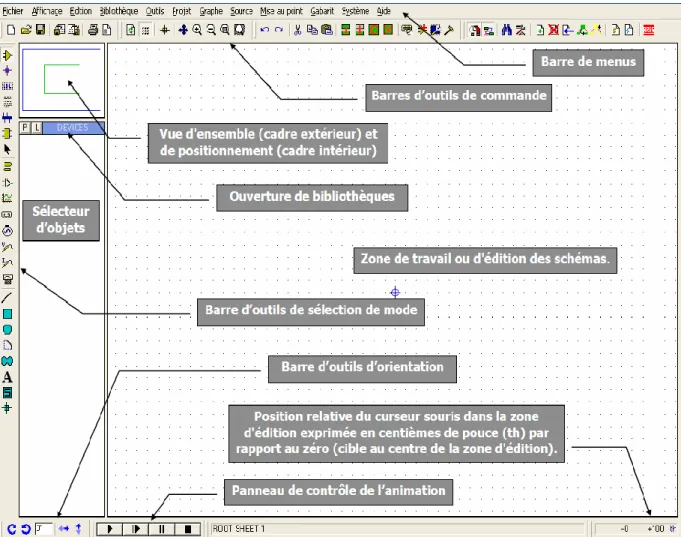Click the binoculars search icon

click(506, 30)
